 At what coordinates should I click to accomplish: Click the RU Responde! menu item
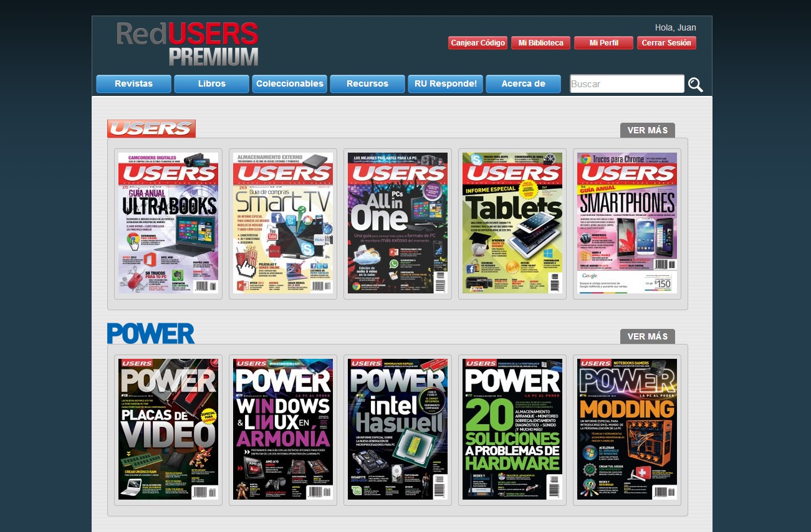coord(445,83)
